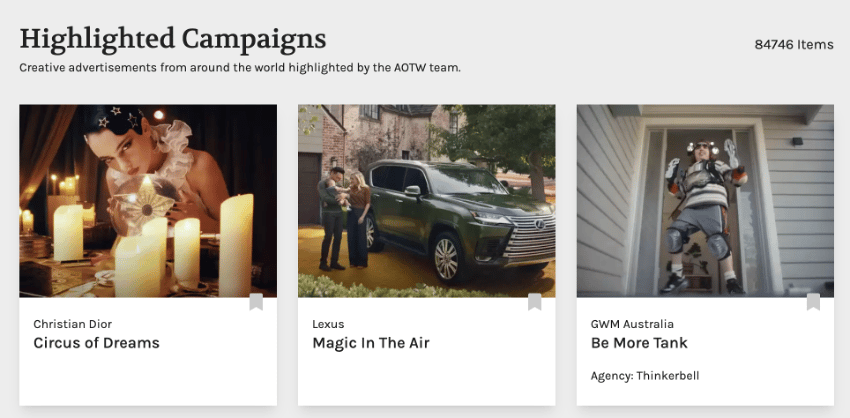Click empty space under Circus of Dreams title
The image size is (850, 418).
coord(148,380)
